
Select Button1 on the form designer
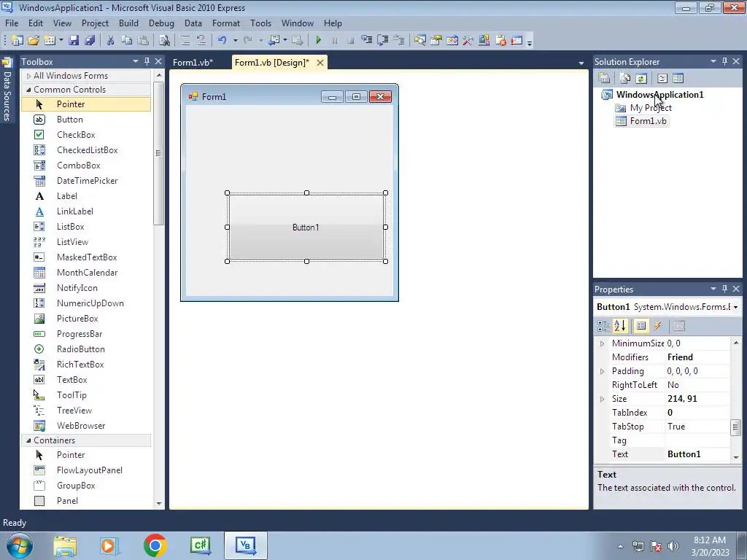click(306, 227)
